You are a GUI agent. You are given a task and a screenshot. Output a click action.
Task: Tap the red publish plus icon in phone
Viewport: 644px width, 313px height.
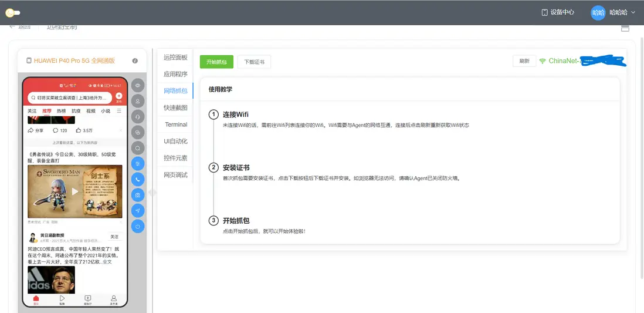click(118, 96)
